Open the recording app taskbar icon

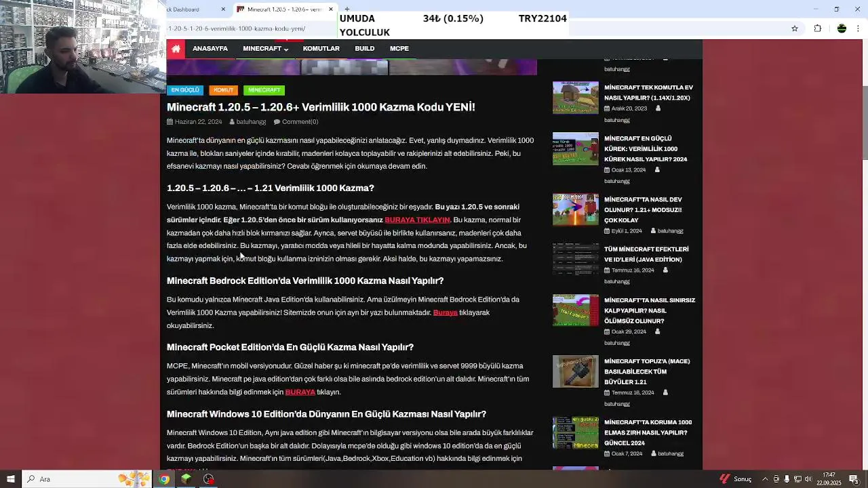coord(208,479)
